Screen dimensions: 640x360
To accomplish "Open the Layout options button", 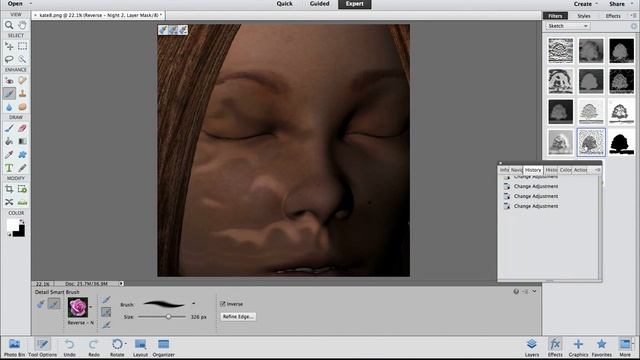I will (x=140, y=348).
